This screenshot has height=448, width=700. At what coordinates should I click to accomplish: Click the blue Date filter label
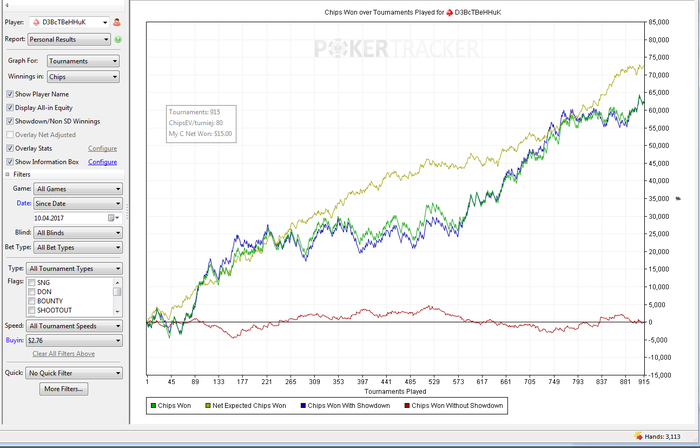pos(23,203)
